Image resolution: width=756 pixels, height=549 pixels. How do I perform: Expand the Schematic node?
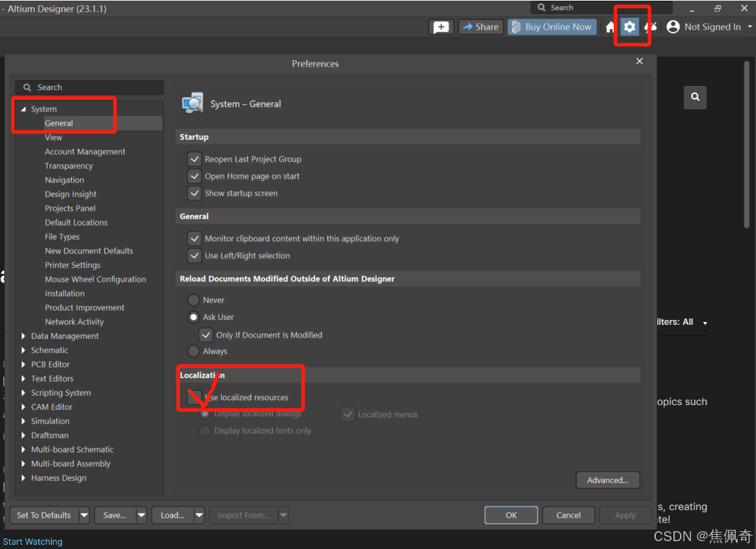coord(23,350)
